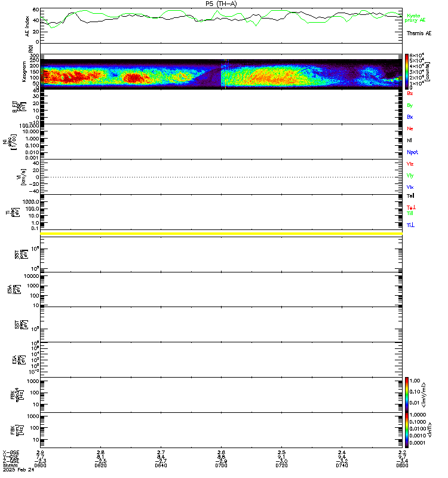This screenshot has width=448, height=478.
Task: Click the '60' tick on AE index axis
Action: [36, 10]
